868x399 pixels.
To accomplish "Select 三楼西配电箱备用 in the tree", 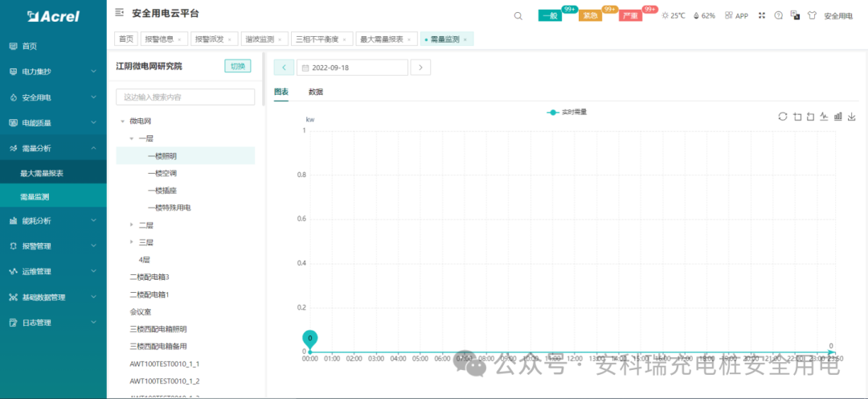I will click(x=158, y=346).
